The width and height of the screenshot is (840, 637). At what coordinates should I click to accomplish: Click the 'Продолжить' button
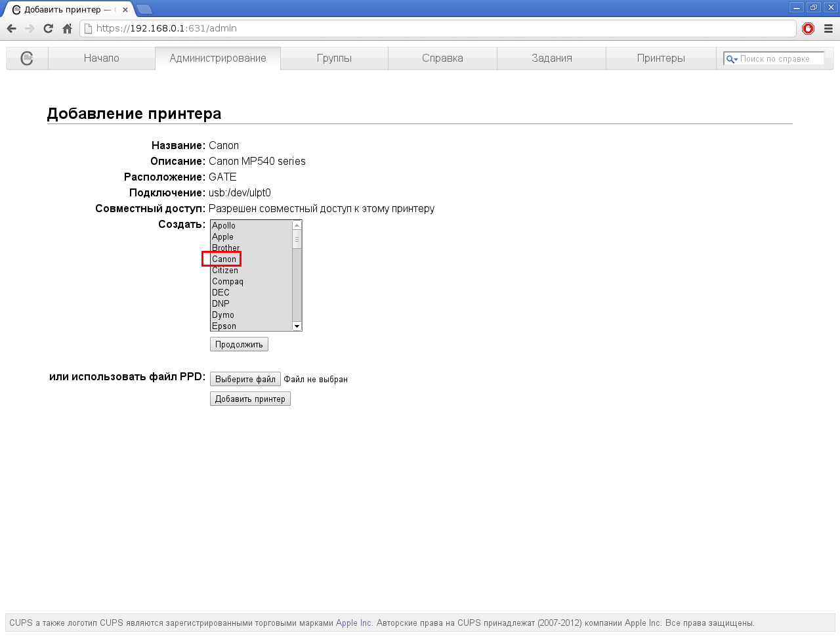point(239,344)
